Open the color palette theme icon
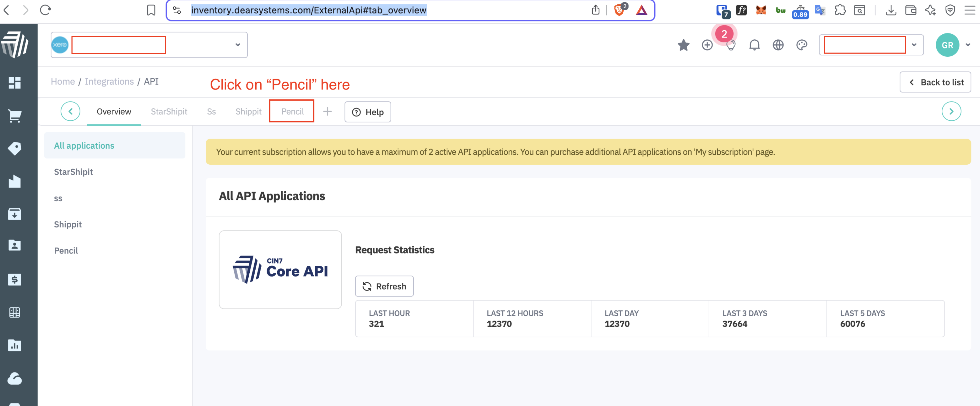The height and width of the screenshot is (406, 980). [x=802, y=45]
